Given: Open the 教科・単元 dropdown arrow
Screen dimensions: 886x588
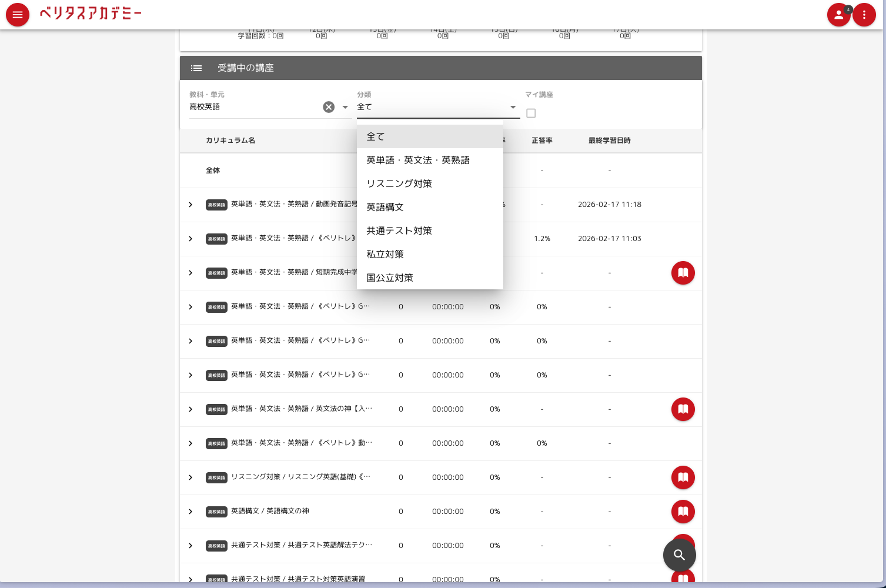Looking at the screenshot, I should (x=345, y=107).
